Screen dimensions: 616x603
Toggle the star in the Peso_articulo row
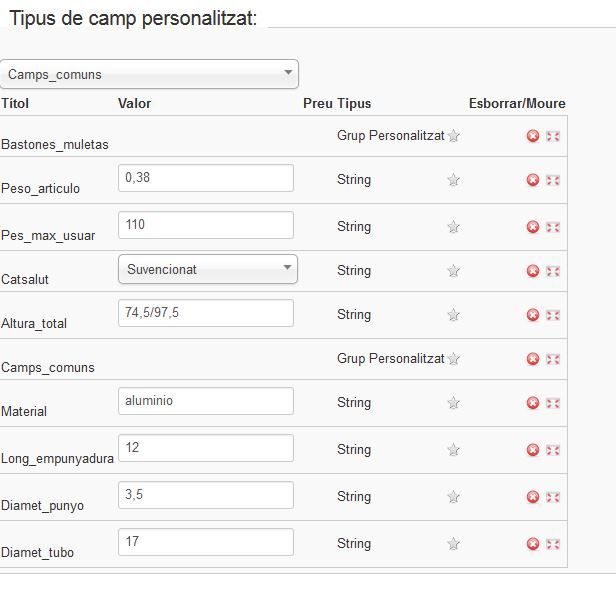tap(453, 180)
